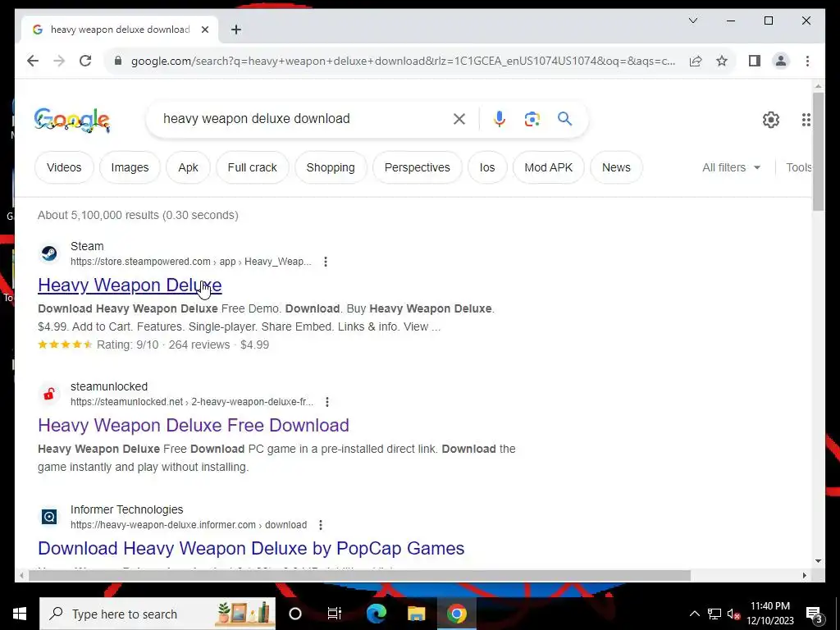This screenshot has height=630, width=840.
Task: Go back to previous page
Action: tap(33, 61)
